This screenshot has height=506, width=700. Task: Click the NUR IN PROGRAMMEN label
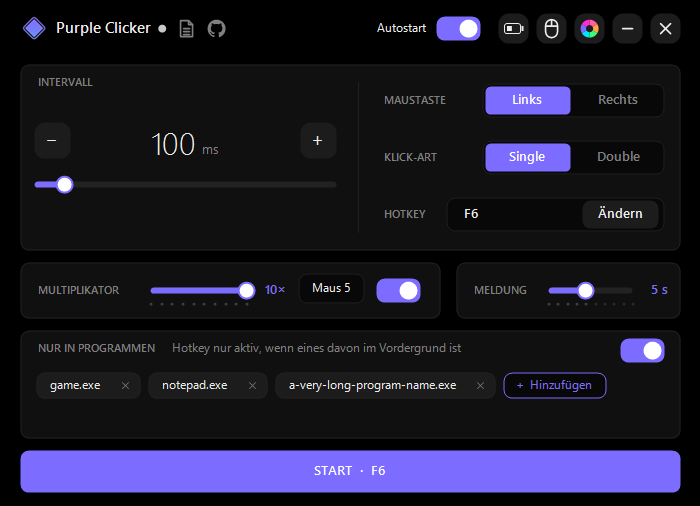point(96,348)
